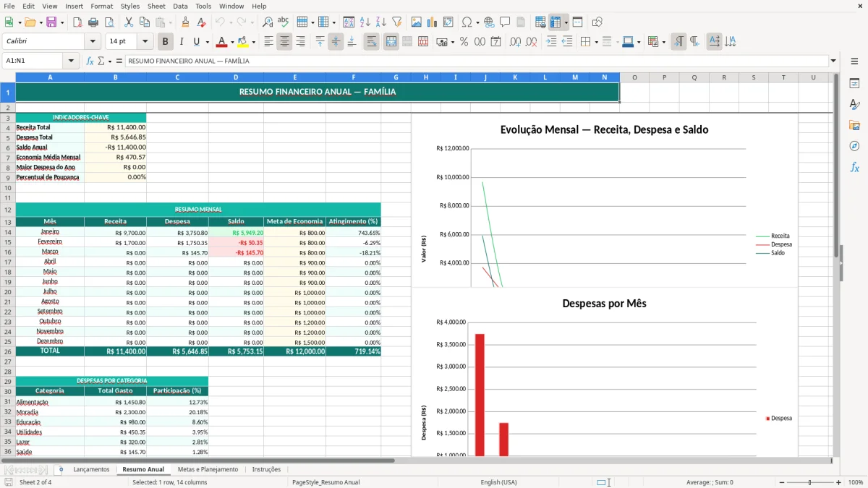
Task: Open the Font Color dropdown arrow
Action: (232, 42)
